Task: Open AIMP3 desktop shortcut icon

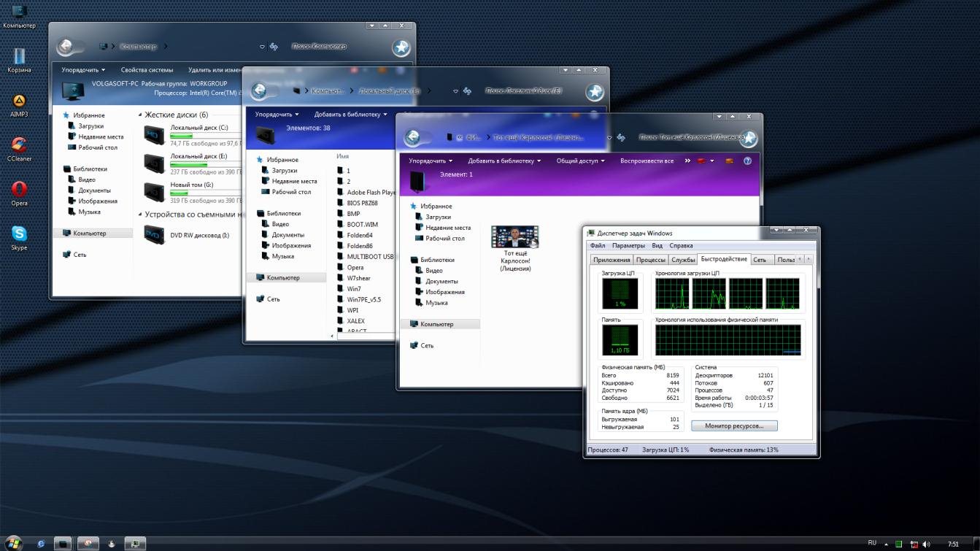Action: tap(19, 102)
